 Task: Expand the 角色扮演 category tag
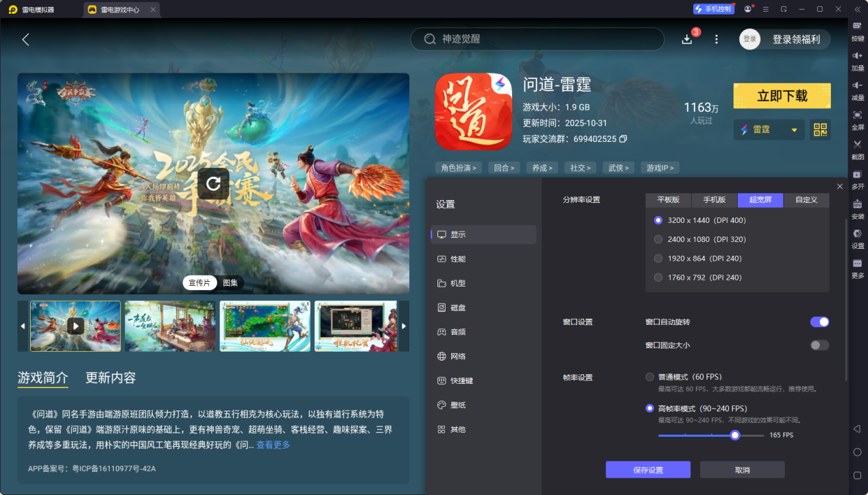[459, 168]
